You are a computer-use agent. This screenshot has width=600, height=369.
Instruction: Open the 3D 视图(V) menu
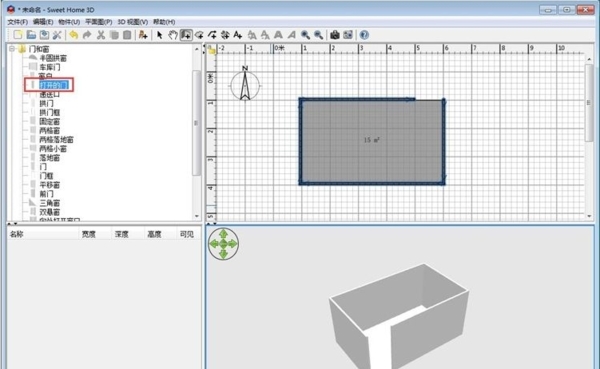point(132,22)
